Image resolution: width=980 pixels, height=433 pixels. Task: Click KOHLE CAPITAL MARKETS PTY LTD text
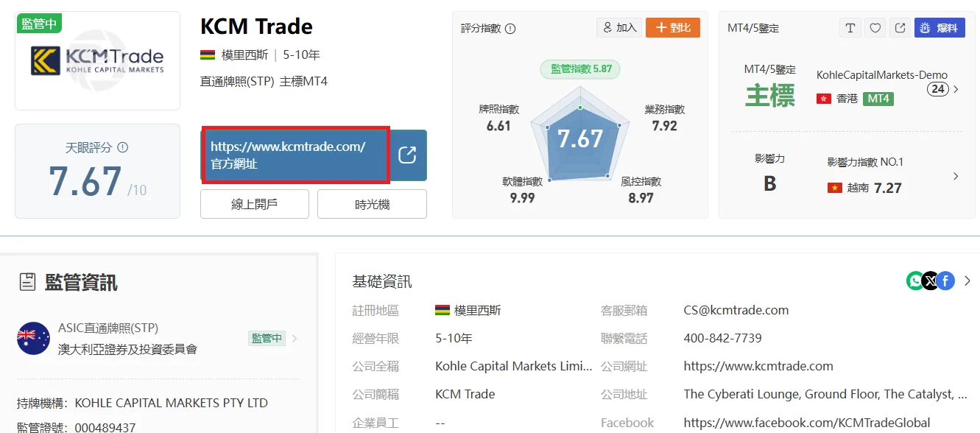(172, 404)
